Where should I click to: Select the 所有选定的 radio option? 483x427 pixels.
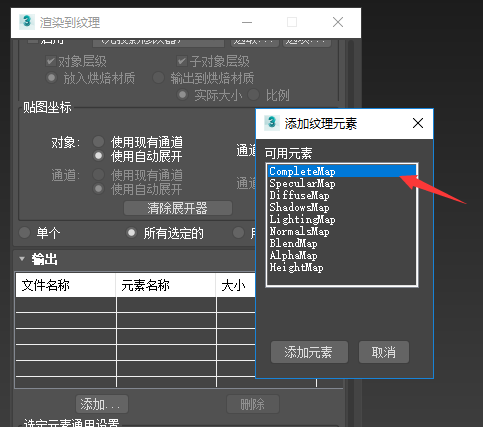pyautogui.click(x=131, y=232)
